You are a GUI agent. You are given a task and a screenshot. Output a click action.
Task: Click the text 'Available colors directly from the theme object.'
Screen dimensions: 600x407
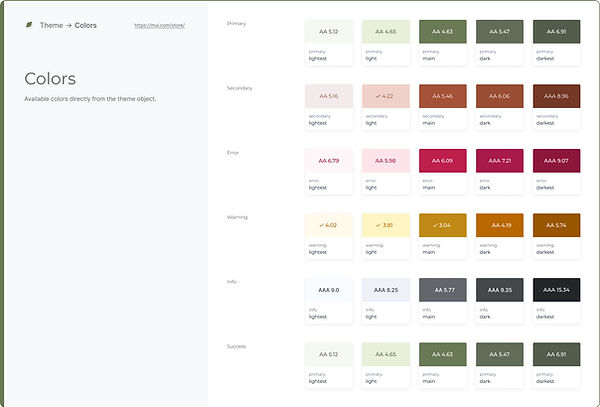click(x=90, y=99)
